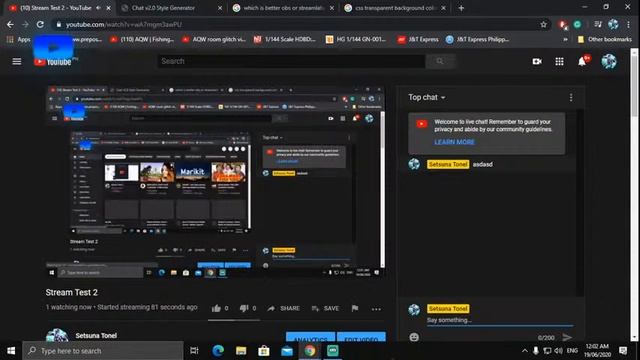Open the Create video camera icon

[x=537, y=61]
